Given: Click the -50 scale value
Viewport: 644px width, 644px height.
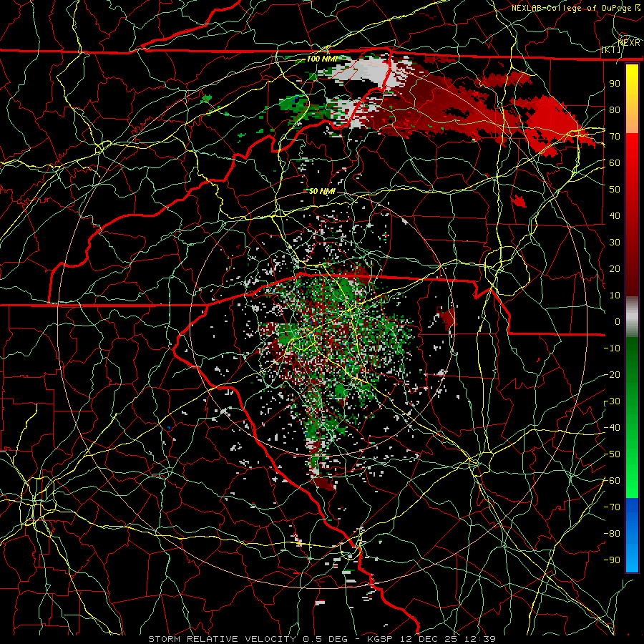Looking at the screenshot, I should [612, 454].
